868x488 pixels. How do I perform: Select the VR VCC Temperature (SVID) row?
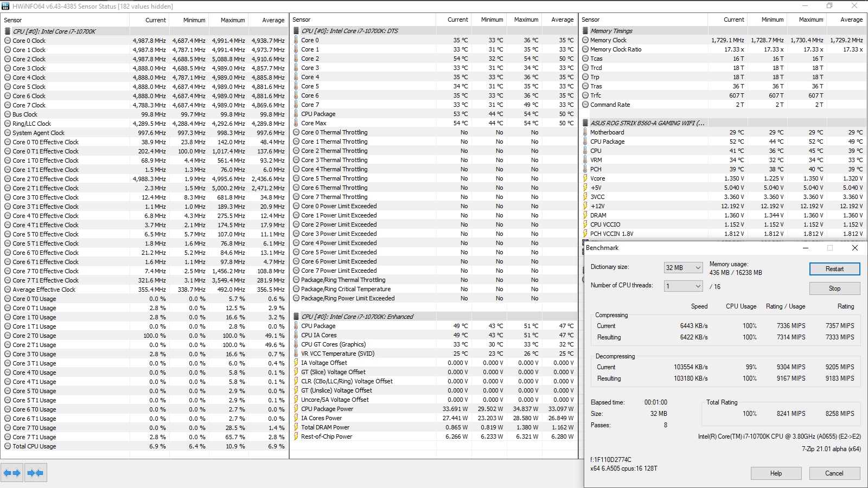click(x=433, y=354)
